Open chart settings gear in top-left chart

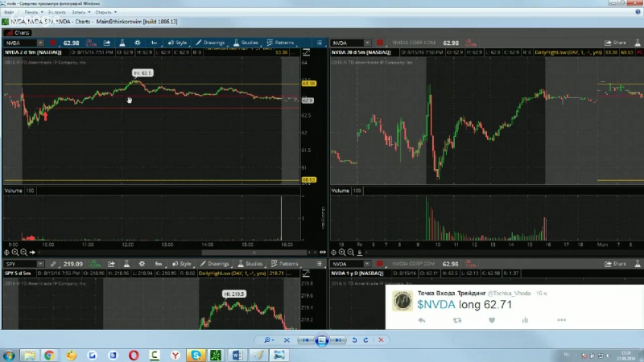click(137, 42)
